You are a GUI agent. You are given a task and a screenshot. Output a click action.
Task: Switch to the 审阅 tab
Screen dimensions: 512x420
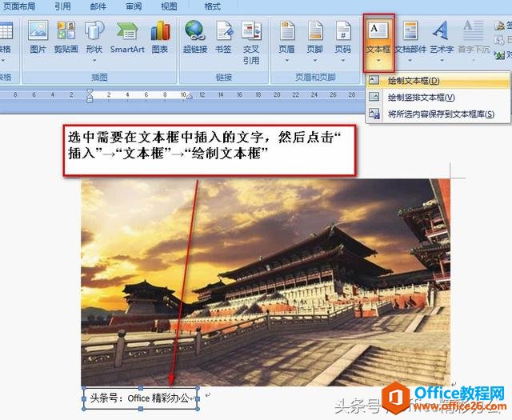pyautogui.click(x=134, y=6)
